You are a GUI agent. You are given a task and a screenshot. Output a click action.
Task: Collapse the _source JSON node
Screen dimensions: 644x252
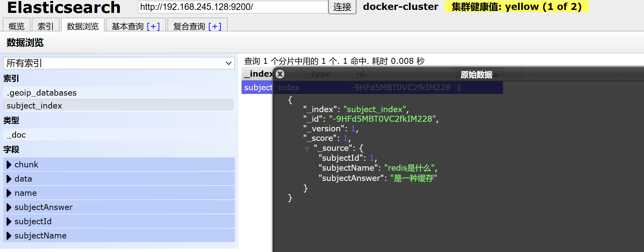307,149
